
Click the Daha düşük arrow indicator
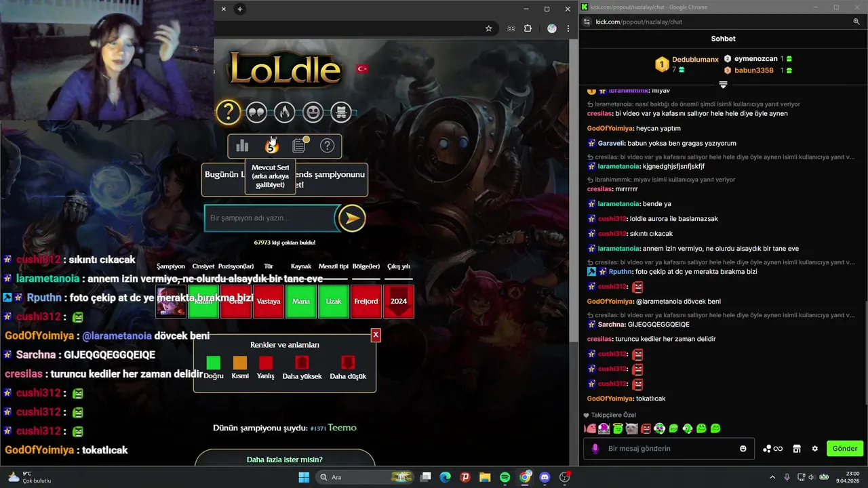348,363
